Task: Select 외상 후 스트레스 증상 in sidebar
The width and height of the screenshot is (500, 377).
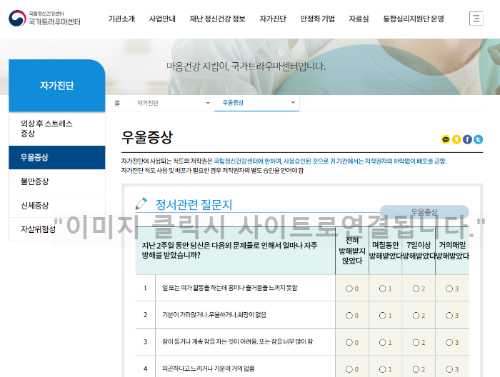Action: [x=57, y=129]
